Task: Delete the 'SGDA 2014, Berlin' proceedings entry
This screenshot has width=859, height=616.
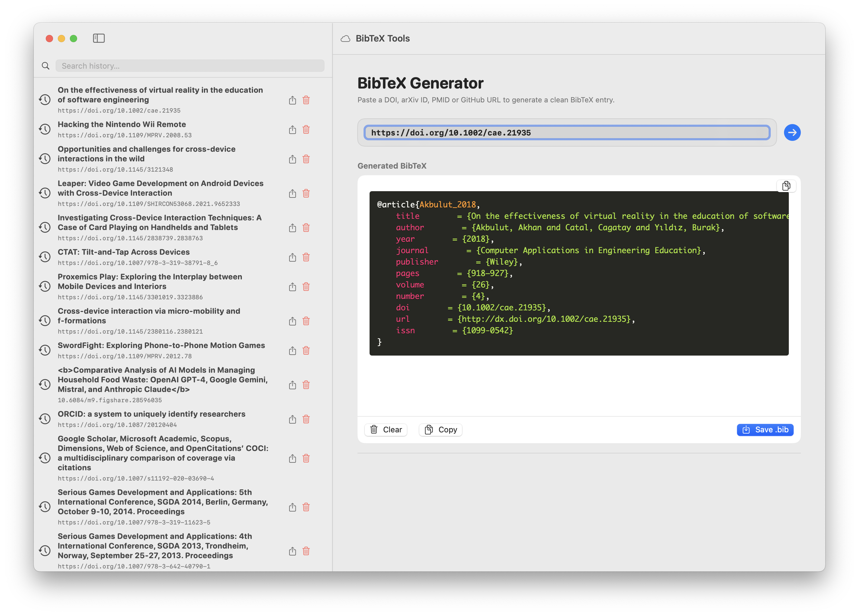Action: click(306, 507)
